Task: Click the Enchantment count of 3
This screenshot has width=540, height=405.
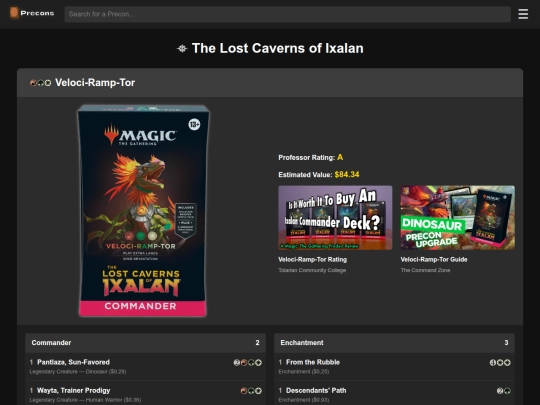Action: point(506,343)
